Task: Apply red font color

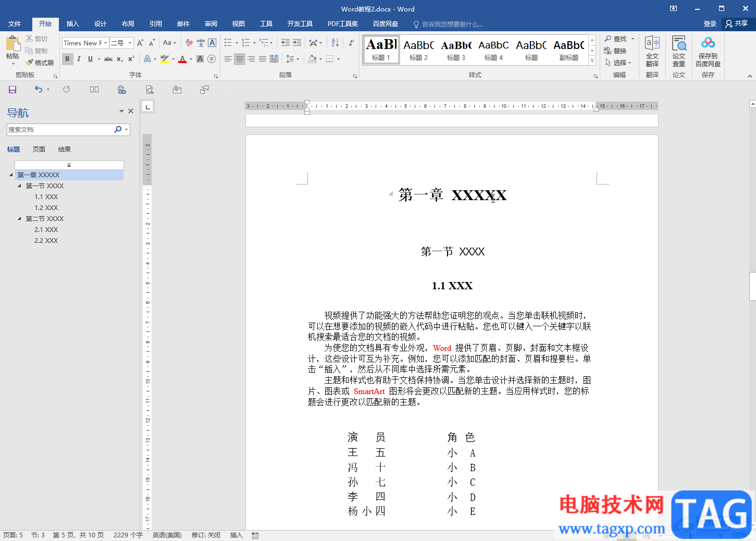Action: point(182,59)
